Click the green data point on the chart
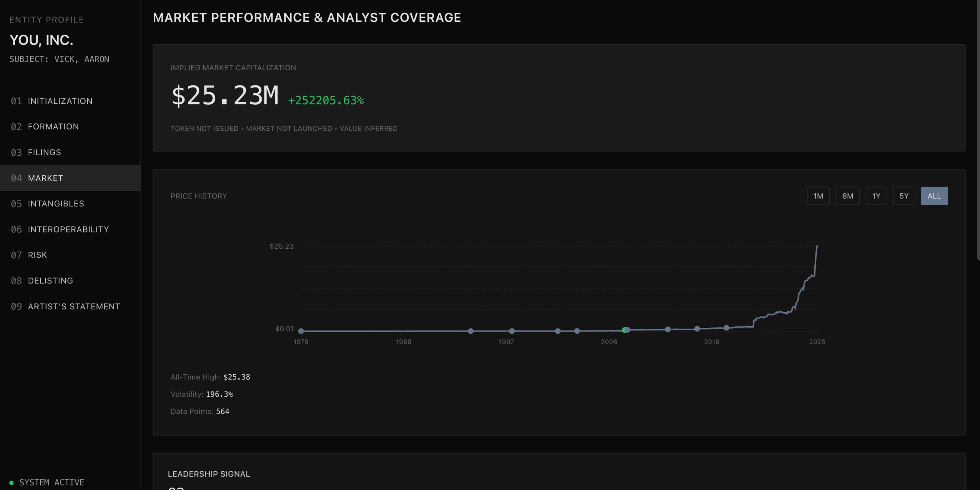Image resolution: width=980 pixels, height=490 pixels. coord(624,330)
